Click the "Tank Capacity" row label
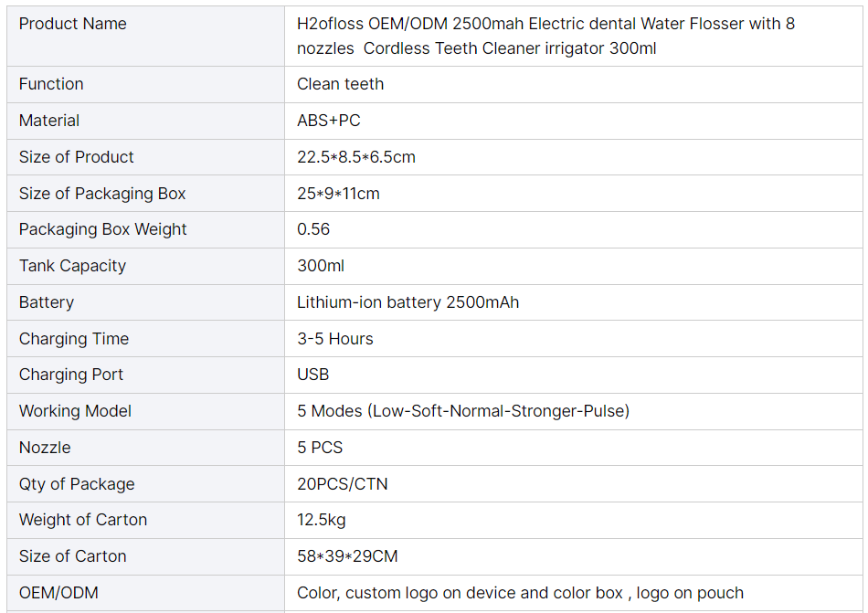The height and width of the screenshot is (613, 868). 72,266
